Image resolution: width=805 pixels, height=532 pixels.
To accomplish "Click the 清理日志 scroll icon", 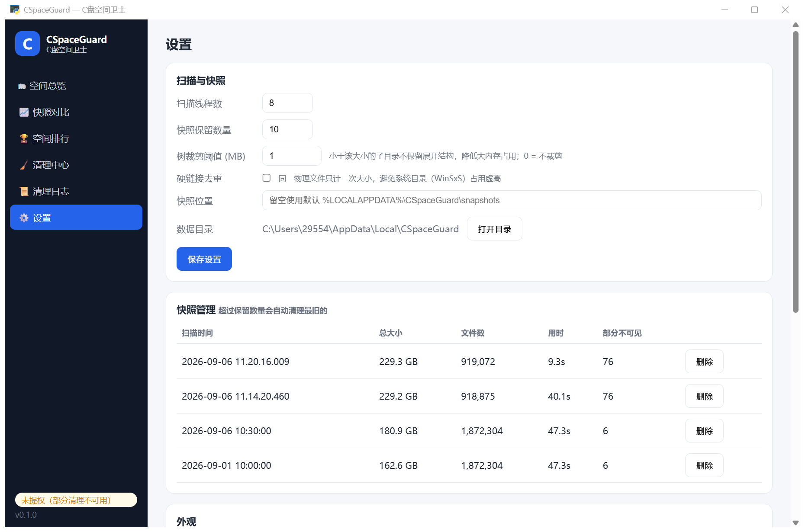I will click(x=24, y=192).
